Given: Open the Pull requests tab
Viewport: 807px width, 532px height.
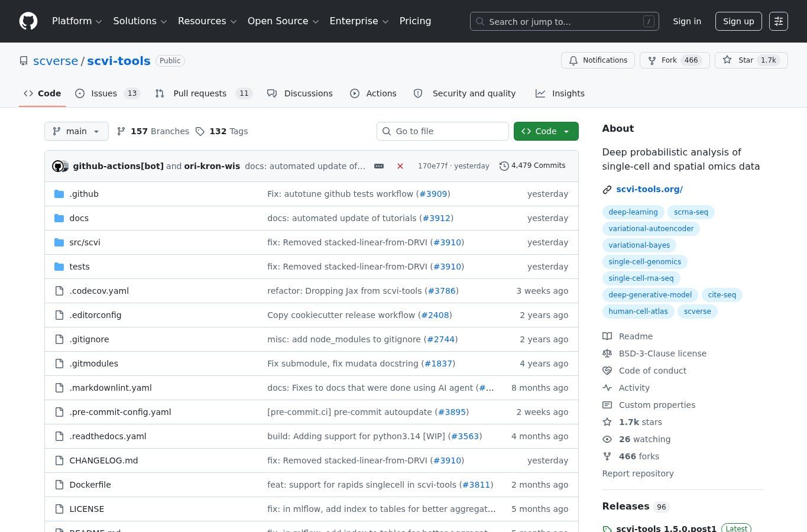Looking at the screenshot, I should [x=204, y=93].
